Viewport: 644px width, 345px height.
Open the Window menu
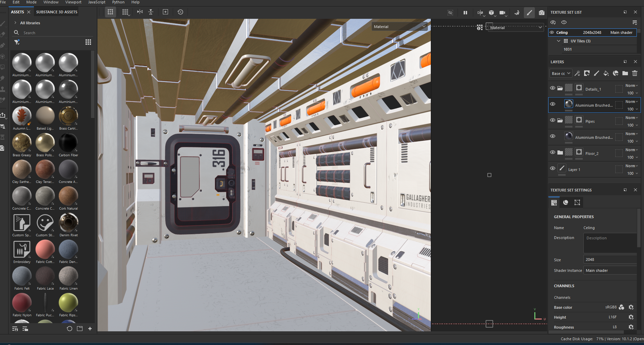51,2
